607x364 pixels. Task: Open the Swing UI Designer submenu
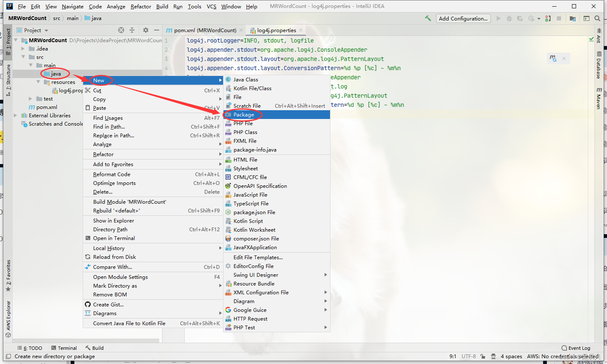[277, 275]
